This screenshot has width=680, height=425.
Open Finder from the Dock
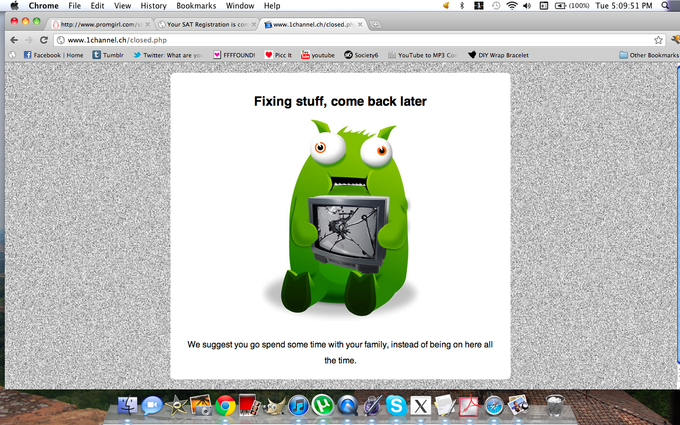click(128, 406)
